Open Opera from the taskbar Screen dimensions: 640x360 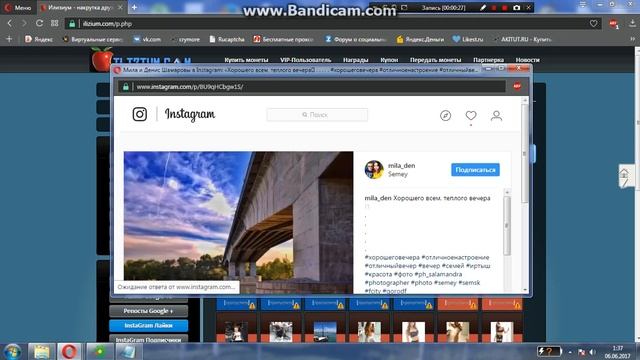click(x=69, y=352)
